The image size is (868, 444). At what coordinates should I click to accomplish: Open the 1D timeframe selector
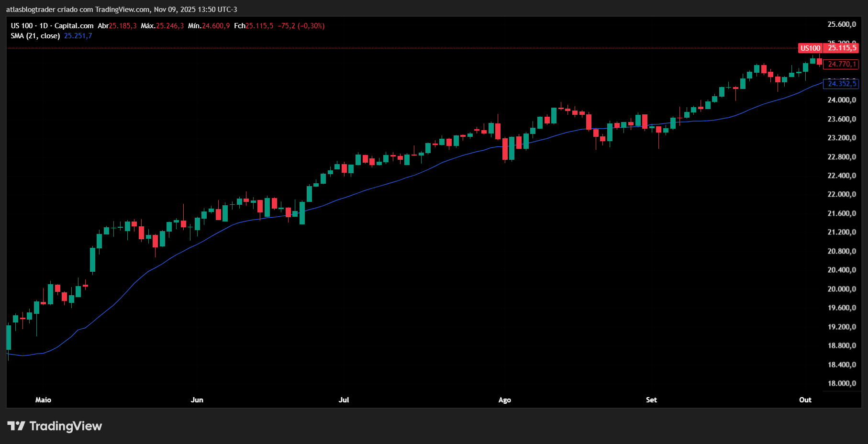click(x=44, y=26)
